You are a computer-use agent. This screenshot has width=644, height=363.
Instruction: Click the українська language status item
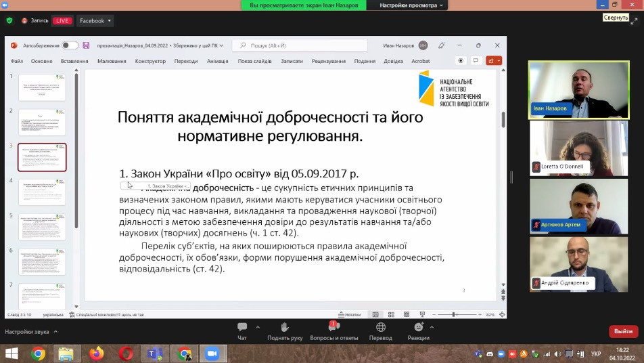point(53,314)
